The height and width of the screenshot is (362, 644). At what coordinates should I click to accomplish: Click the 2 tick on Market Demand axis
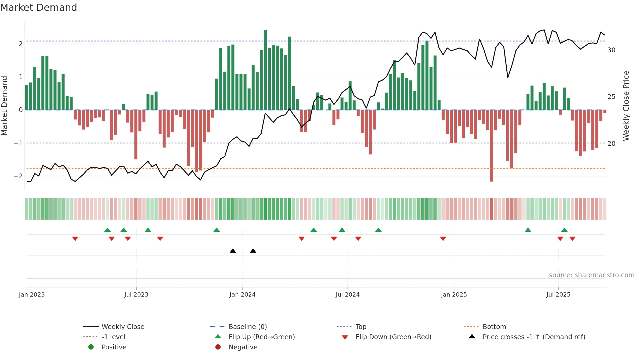pos(21,44)
